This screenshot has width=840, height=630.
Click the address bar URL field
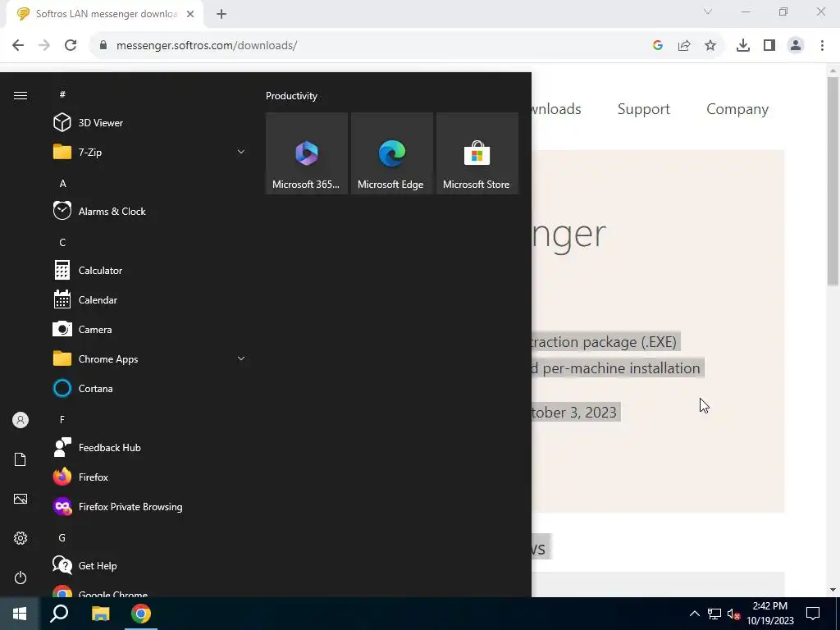370,46
